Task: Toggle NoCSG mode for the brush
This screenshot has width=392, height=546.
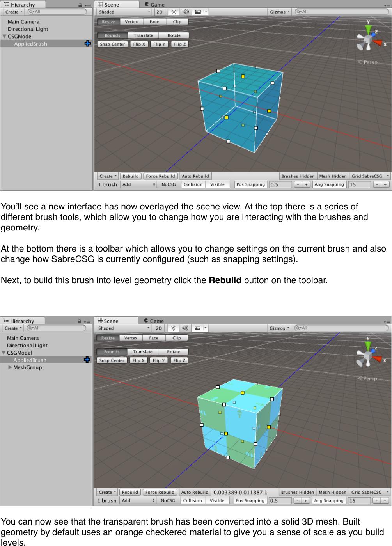Action: [x=169, y=184]
